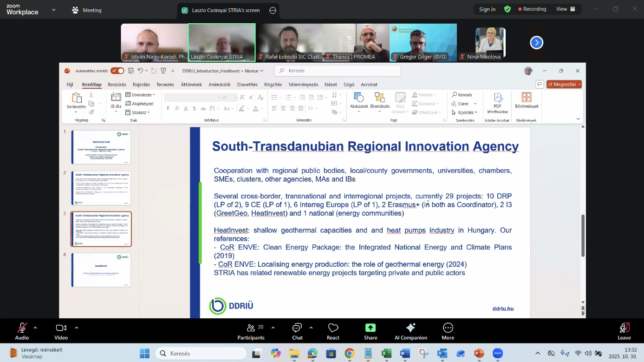The height and width of the screenshot is (362, 644).
Task: Expand the audio options chevron
Action: tap(35, 328)
